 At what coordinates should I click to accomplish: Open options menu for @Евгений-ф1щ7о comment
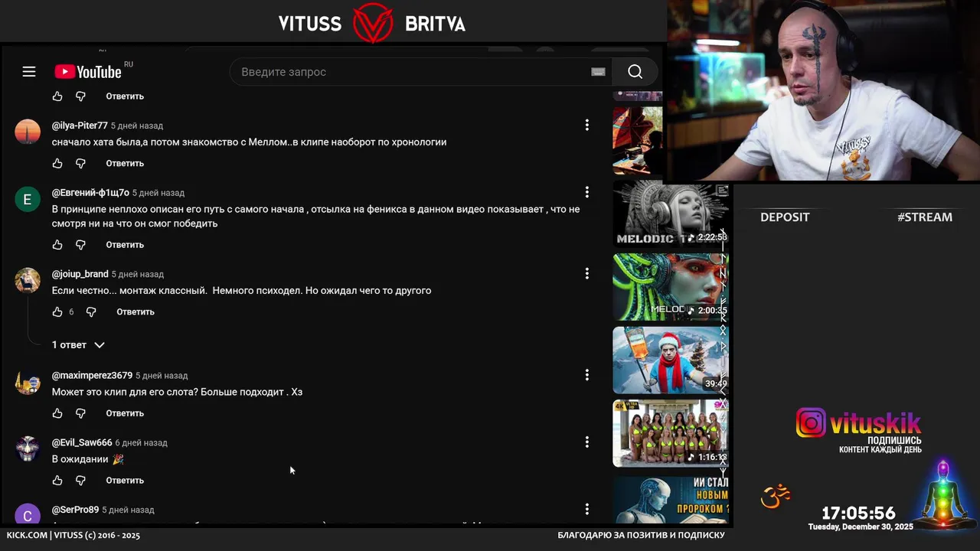pyautogui.click(x=587, y=192)
